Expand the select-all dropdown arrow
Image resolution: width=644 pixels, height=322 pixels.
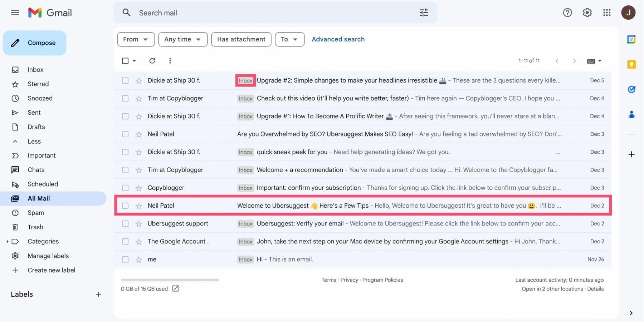click(133, 61)
